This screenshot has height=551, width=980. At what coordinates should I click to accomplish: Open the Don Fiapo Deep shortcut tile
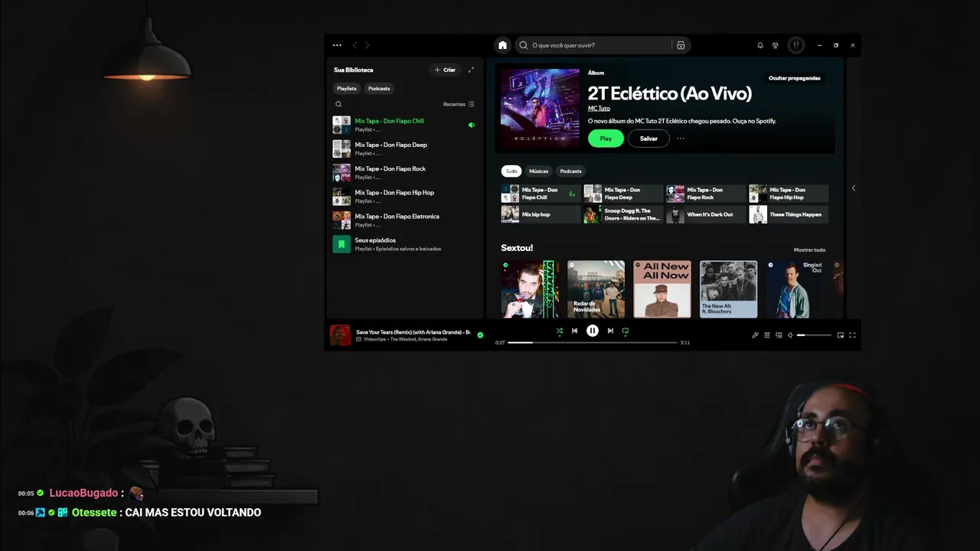click(623, 194)
